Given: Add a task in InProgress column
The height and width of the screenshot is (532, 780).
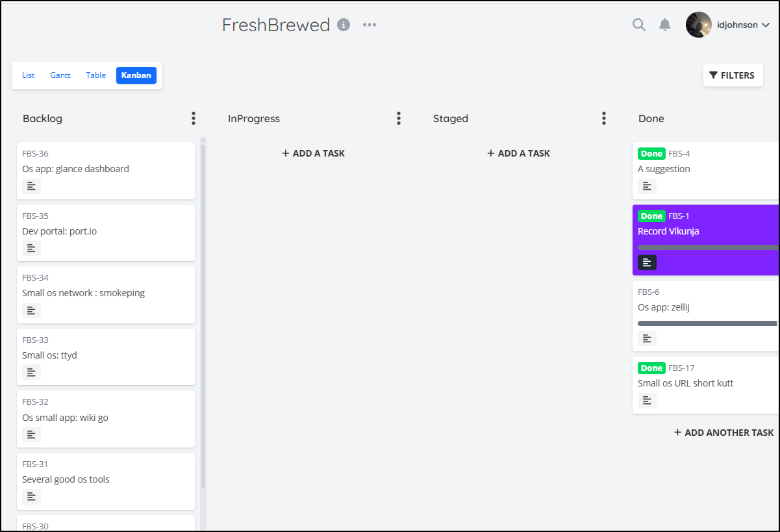Looking at the screenshot, I should click(x=314, y=153).
